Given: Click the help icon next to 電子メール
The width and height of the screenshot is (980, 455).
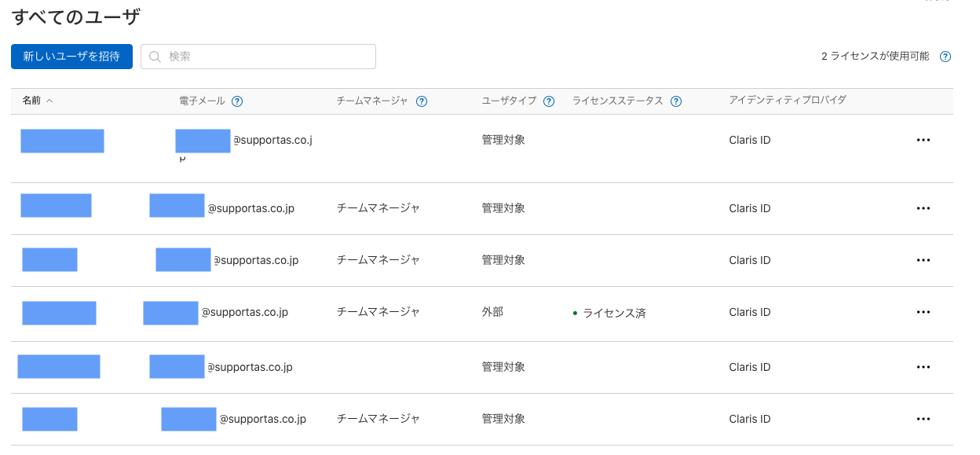Looking at the screenshot, I should pos(237,101).
